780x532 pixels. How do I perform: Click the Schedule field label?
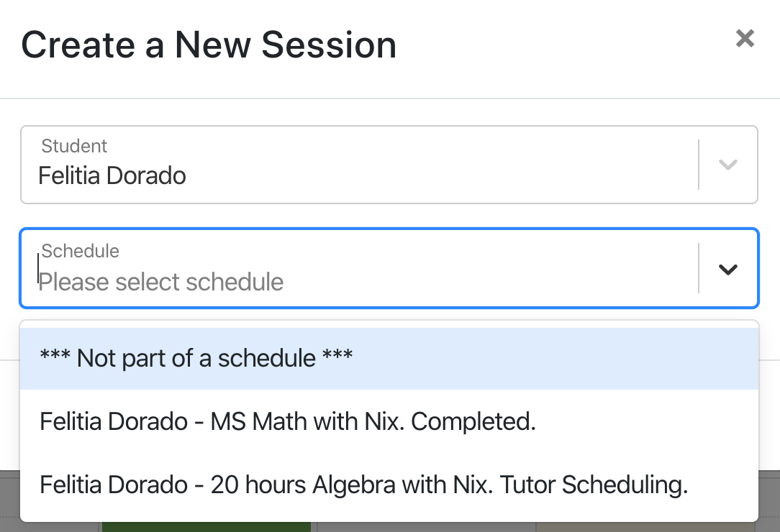coord(80,251)
